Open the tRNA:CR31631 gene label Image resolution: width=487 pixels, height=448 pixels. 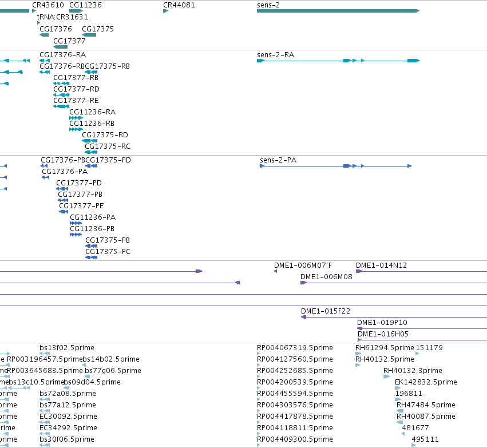tap(62, 17)
